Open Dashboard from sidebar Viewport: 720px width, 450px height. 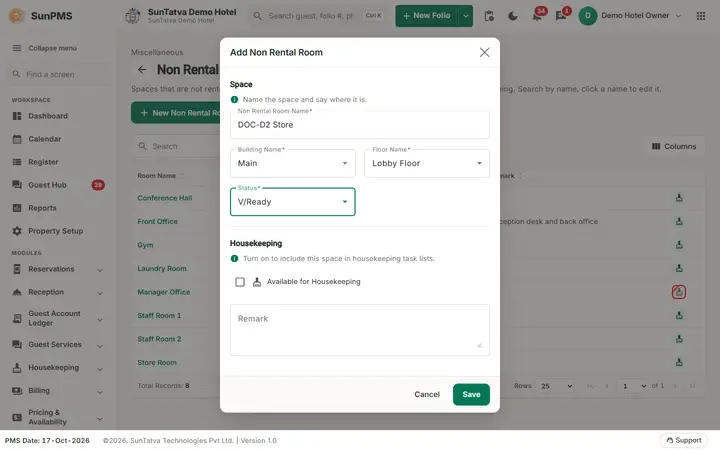pyautogui.click(x=48, y=116)
